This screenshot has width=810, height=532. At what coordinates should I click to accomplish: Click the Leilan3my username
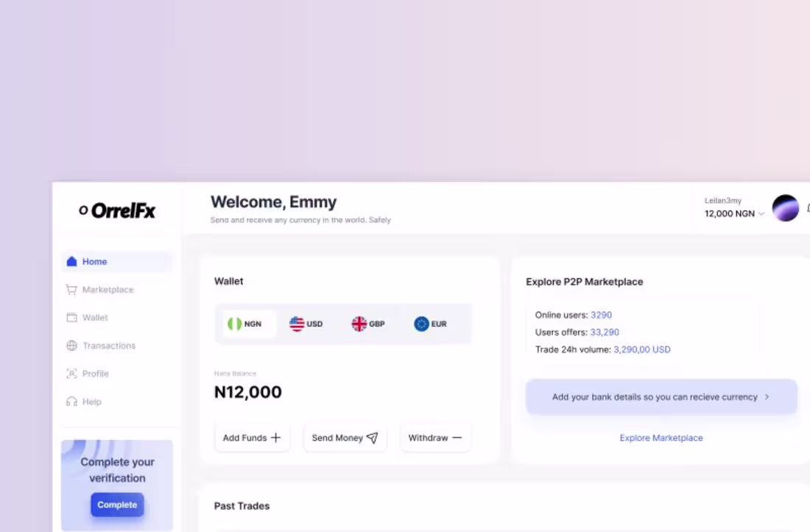[x=722, y=200]
